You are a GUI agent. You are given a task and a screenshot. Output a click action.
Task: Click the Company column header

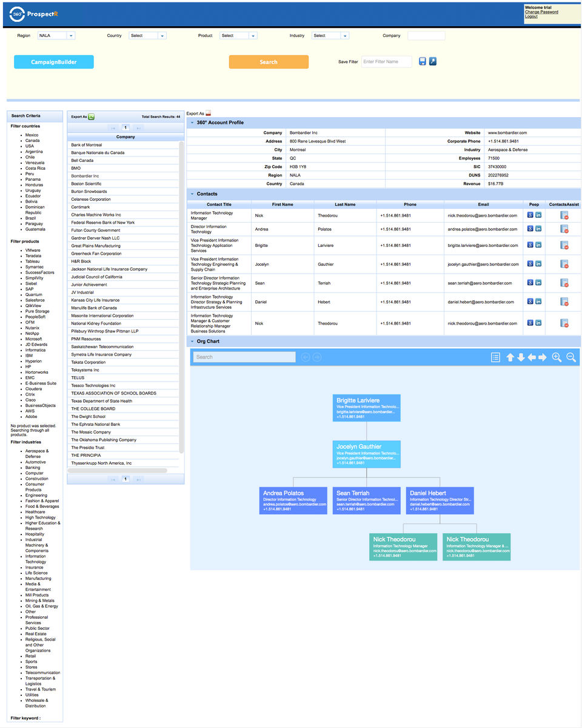pyautogui.click(x=125, y=137)
